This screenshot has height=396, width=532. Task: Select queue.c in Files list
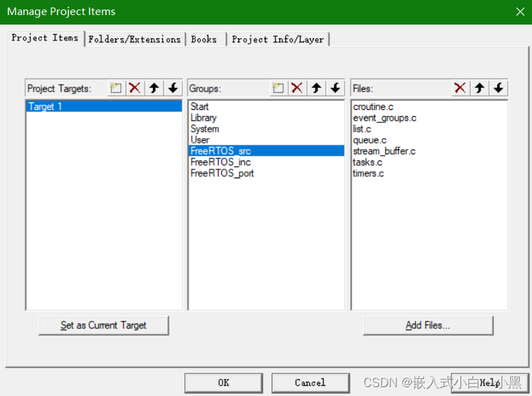point(429,140)
